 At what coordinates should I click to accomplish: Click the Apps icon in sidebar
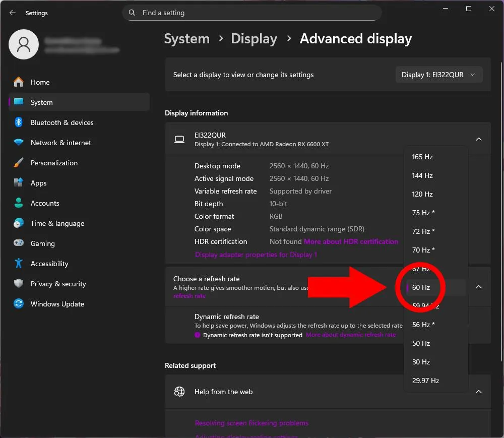[19, 183]
